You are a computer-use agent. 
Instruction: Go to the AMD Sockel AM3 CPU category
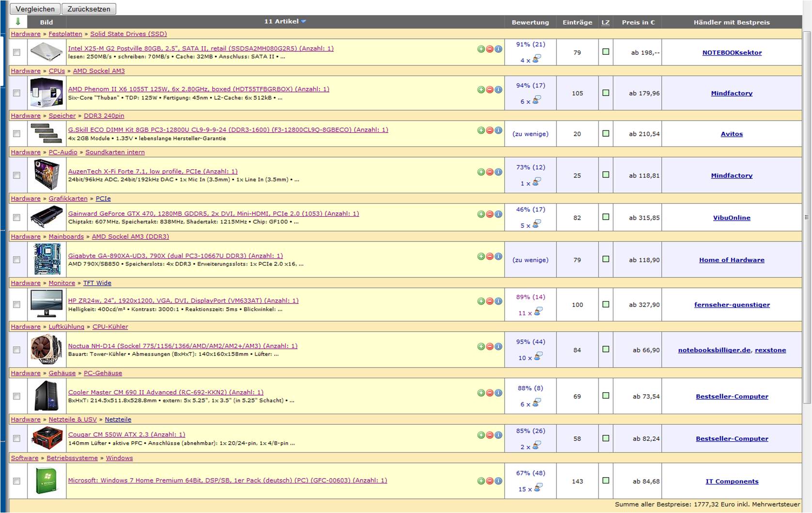99,71
